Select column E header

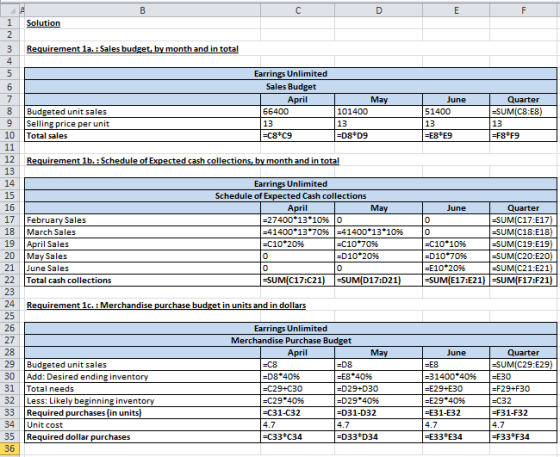coord(456,11)
